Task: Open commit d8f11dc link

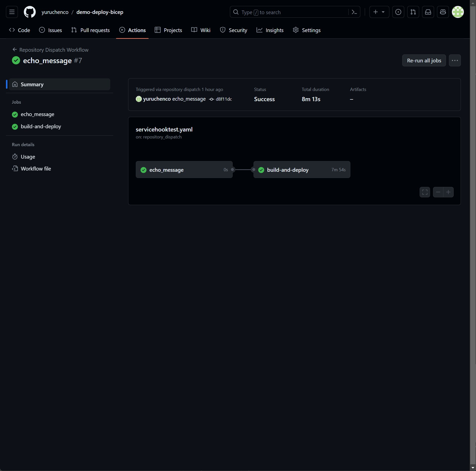Action: coord(224,99)
